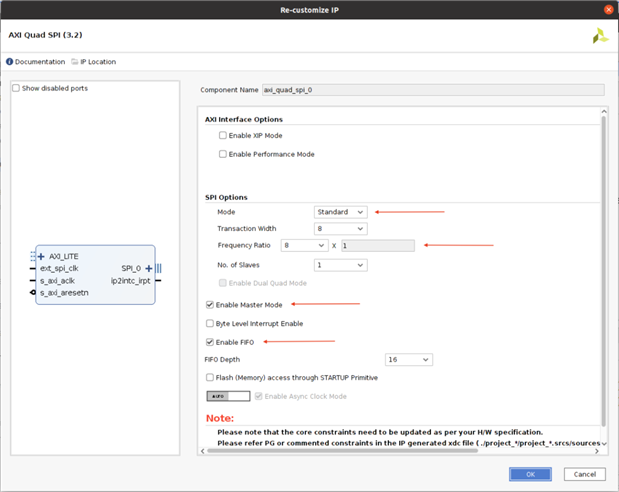Screen dimensions: 619x492
Task: Toggle Byte Level Interrupt Enable checkbox
Action: tap(209, 323)
